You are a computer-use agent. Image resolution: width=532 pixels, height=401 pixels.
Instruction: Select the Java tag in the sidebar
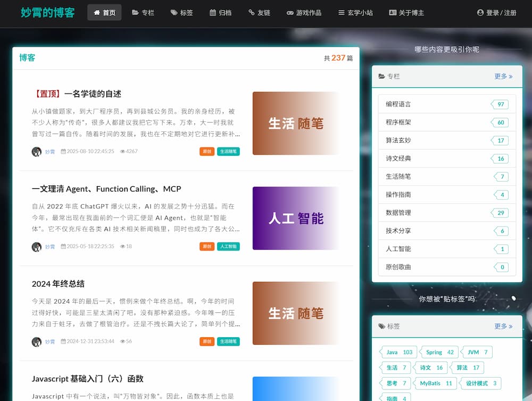[397, 352]
